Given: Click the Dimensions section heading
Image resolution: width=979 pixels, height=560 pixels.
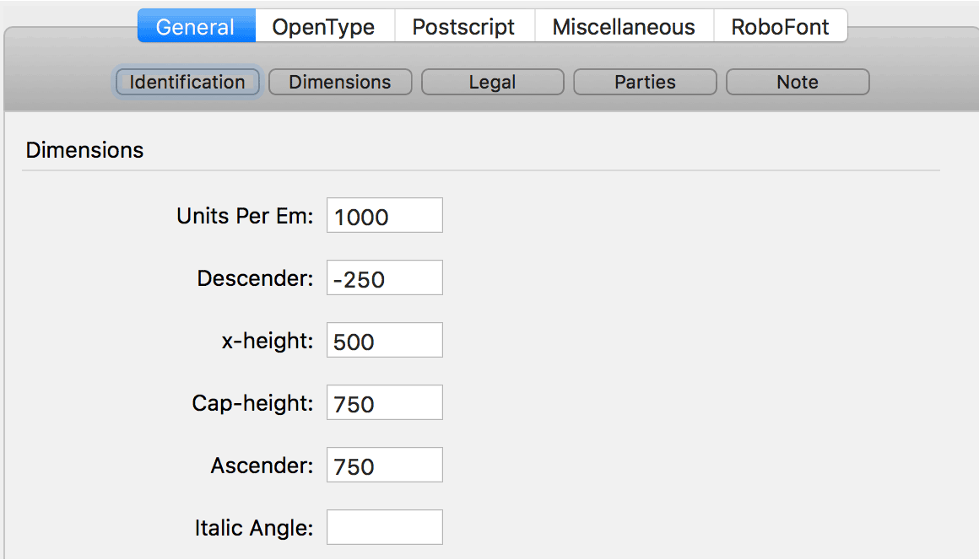Looking at the screenshot, I should coord(84,150).
